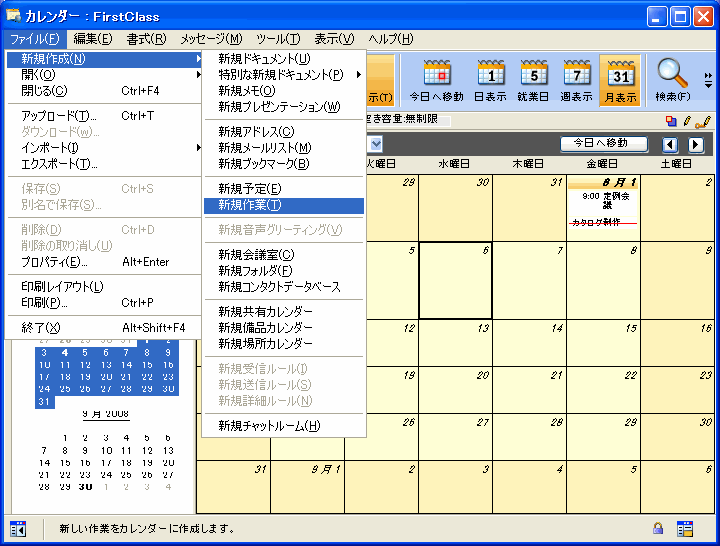Viewport: 720px width, 546px height.
Task: Click the padlock icon in status bar
Action: (x=658, y=528)
